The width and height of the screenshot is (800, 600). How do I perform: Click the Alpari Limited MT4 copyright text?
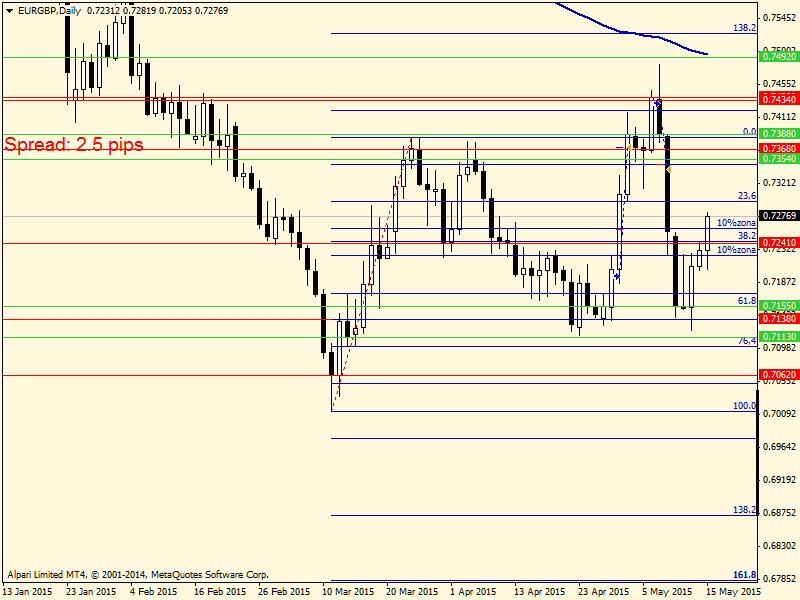[138, 575]
